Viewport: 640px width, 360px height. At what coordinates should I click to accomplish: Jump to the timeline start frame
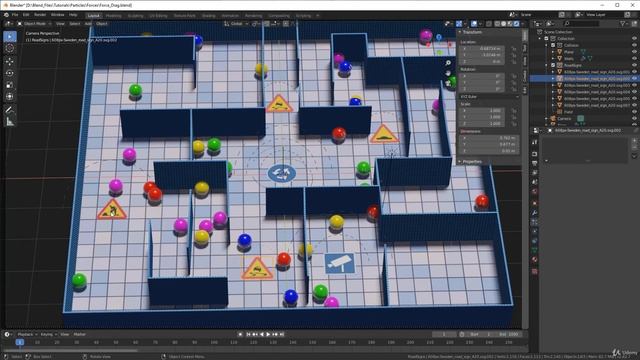[x=248, y=334]
